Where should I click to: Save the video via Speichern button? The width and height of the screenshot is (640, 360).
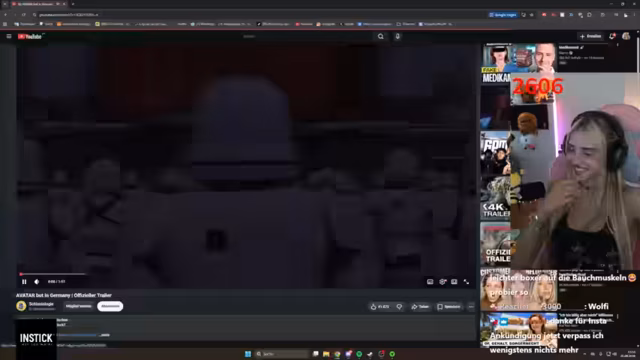448,307
